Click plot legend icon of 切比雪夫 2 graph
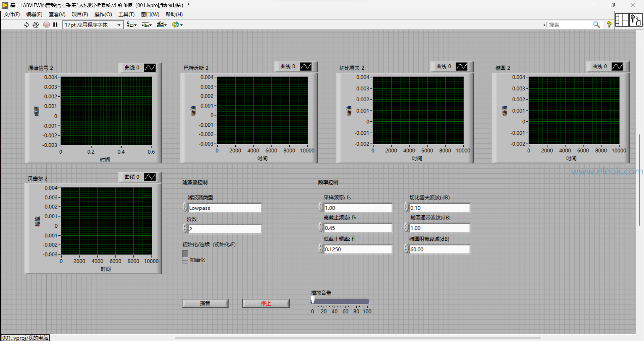This screenshot has width=644, height=341. pyautogui.click(x=462, y=66)
